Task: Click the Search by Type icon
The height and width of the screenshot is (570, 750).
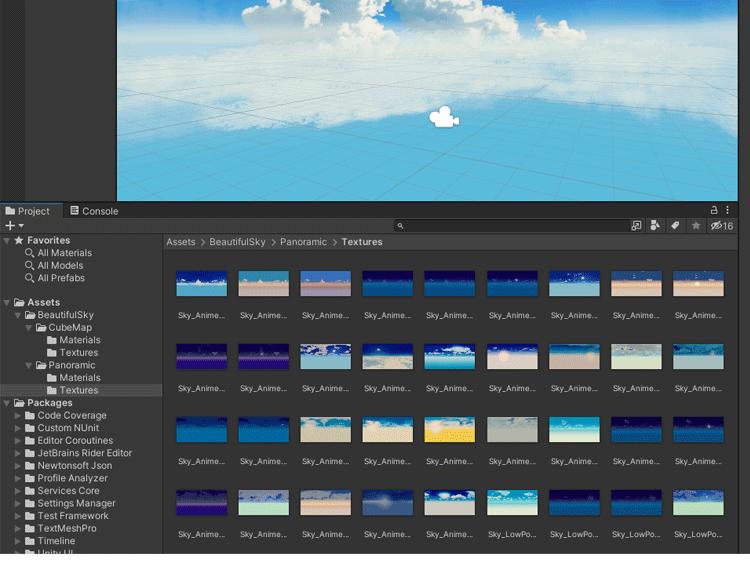Action: pyautogui.click(x=655, y=226)
